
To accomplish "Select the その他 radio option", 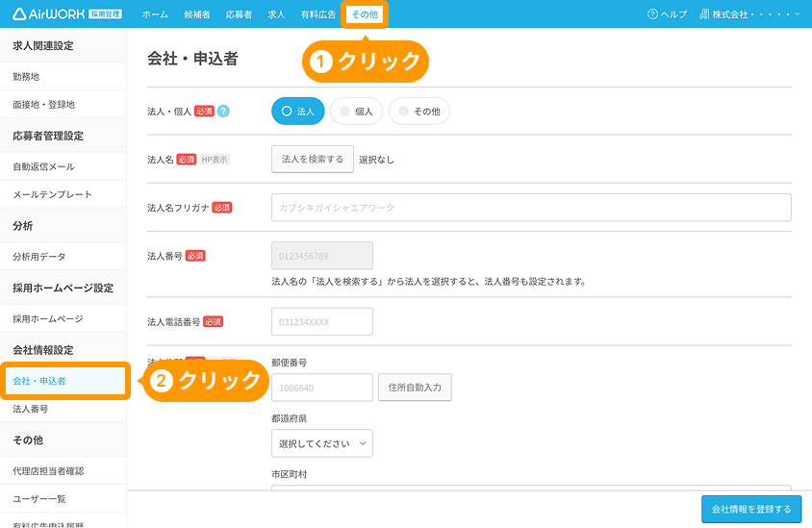I will coord(419,112).
